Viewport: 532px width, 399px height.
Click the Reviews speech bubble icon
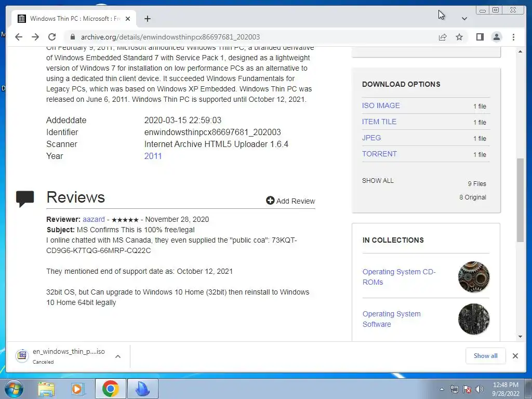point(25,198)
